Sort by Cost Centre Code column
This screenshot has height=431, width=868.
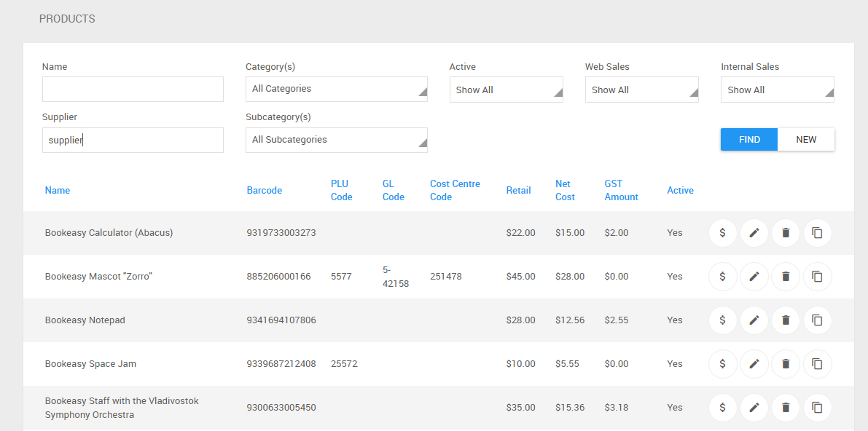(x=455, y=190)
